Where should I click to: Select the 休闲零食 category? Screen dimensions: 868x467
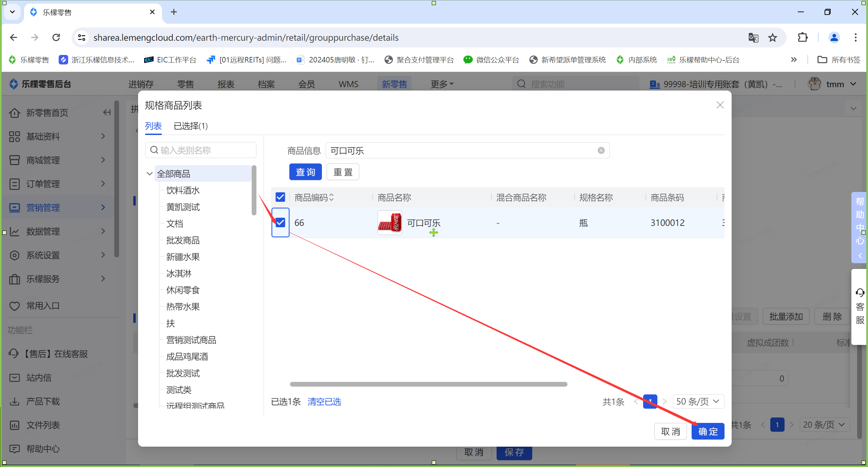click(x=183, y=290)
